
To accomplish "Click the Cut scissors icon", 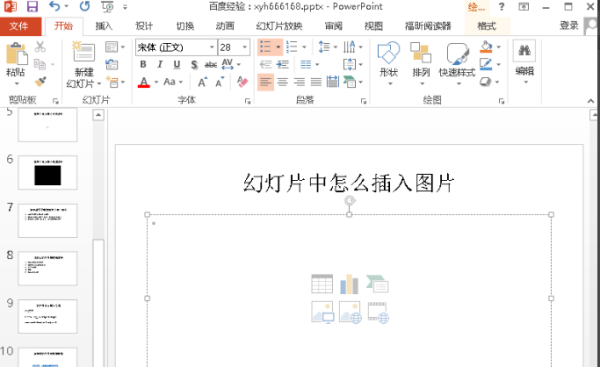I will pyautogui.click(x=40, y=47).
